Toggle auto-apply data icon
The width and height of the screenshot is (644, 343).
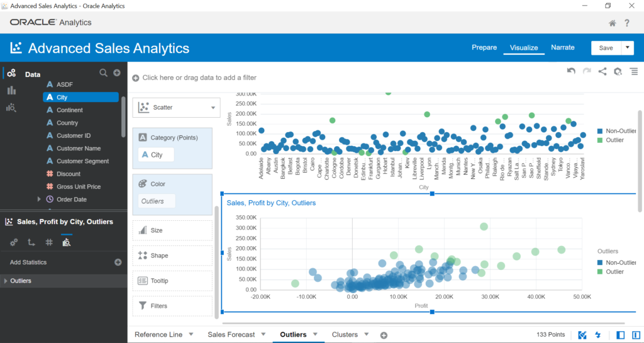pyautogui.click(x=582, y=335)
